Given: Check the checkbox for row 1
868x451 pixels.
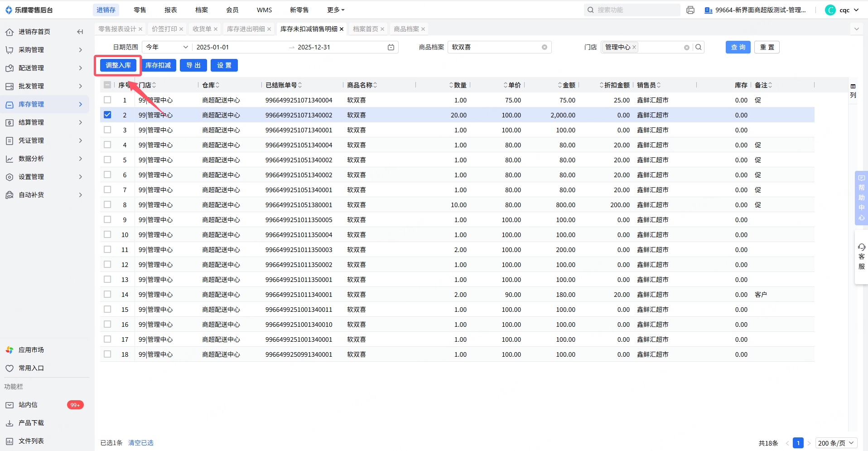Looking at the screenshot, I should [x=107, y=100].
